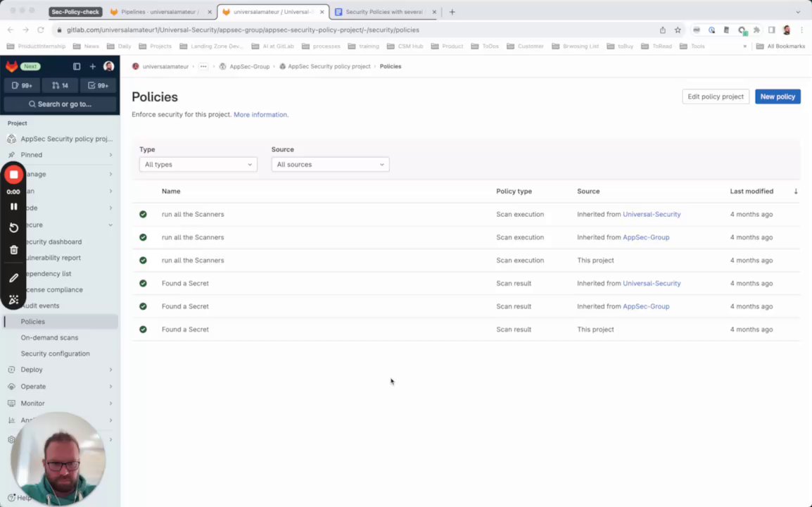Select the pencil drawing tool in the recorder
Viewport: 812px width, 507px height.
click(13, 278)
